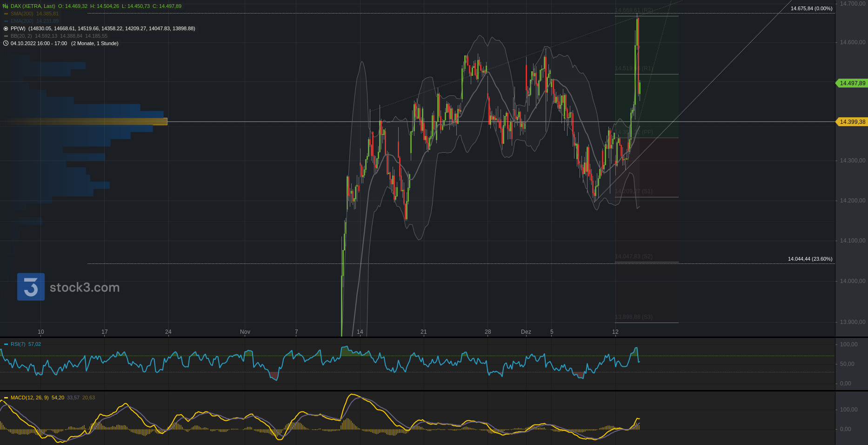Click the MACD legend color marker
The width and height of the screenshot is (868, 445).
(x=6, y=398)
